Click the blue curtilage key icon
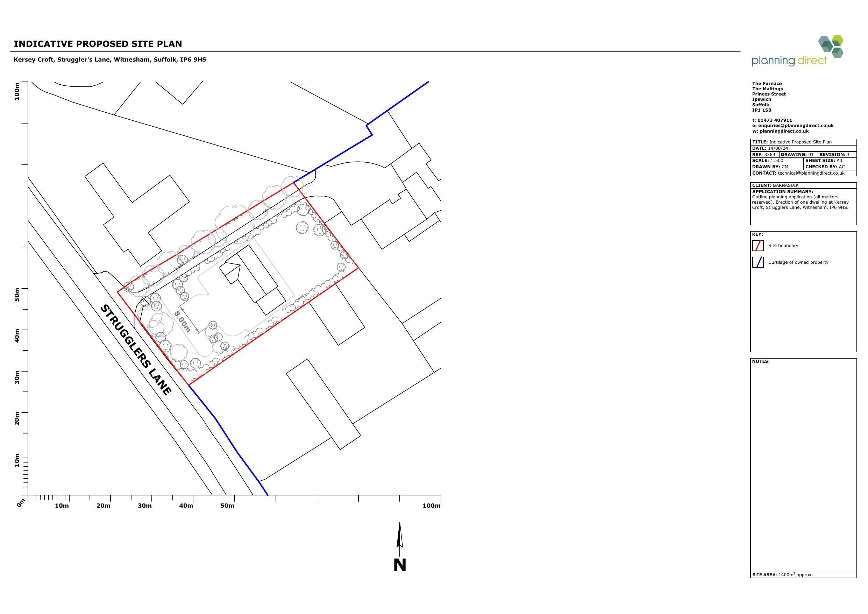 click(757, 262)
